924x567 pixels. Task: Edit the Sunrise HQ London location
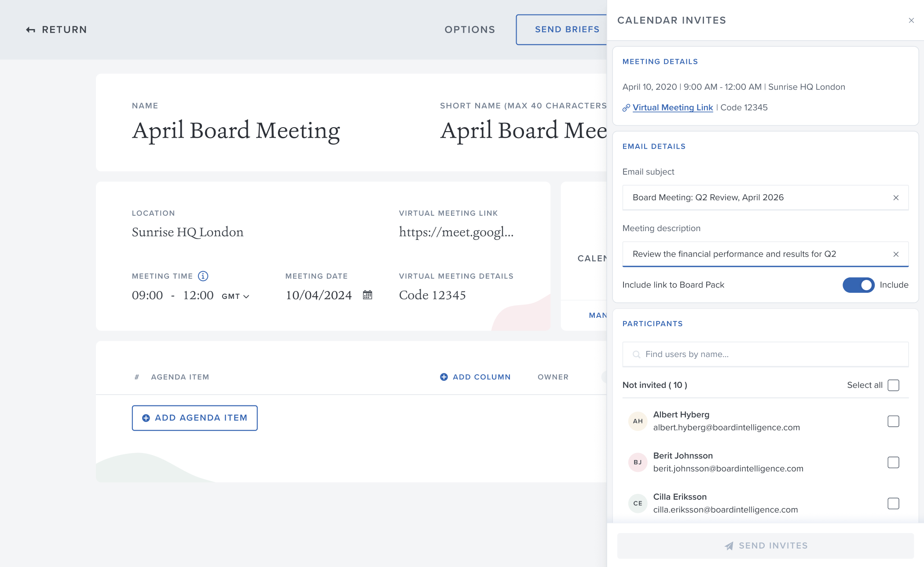pyautogui.click(x=187, y=232)
